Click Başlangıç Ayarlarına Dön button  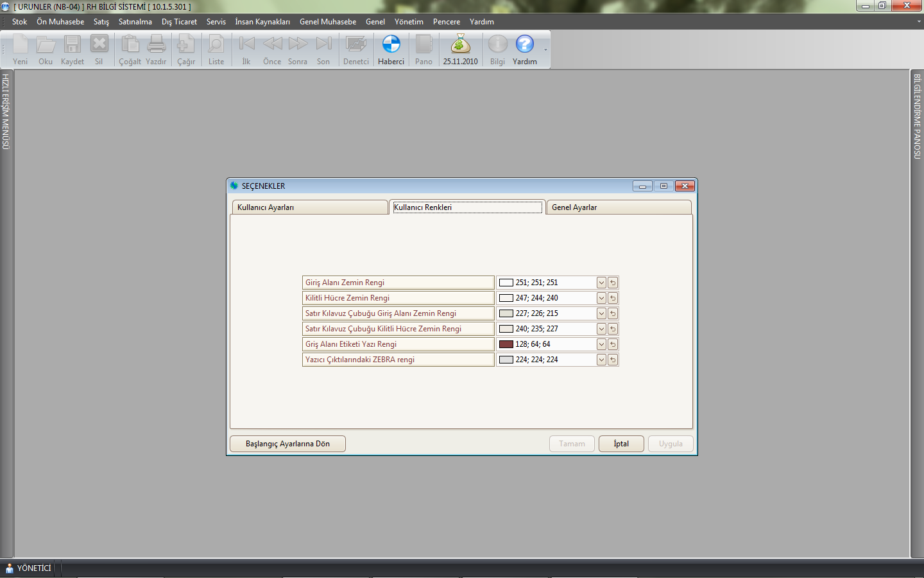coord(287,444)
